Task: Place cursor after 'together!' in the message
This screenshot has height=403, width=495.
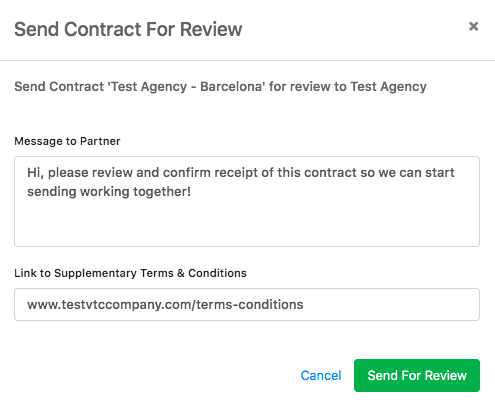Action: 192,192
